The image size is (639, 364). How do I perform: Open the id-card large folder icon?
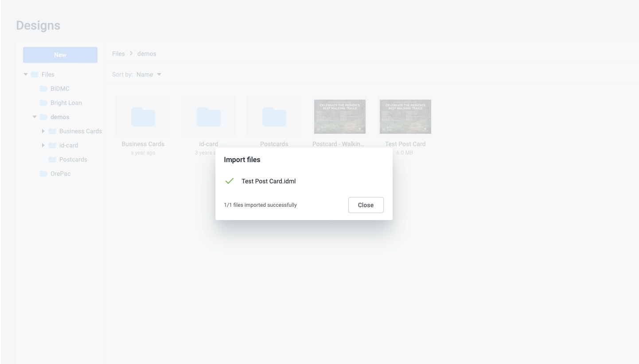209,117
